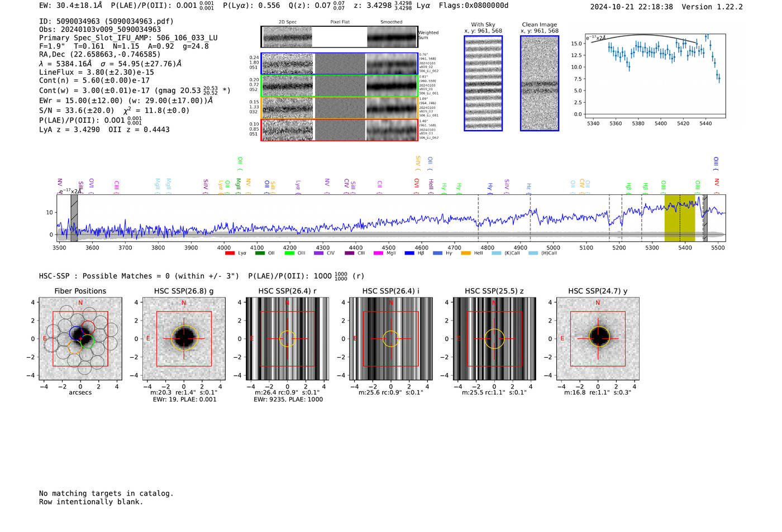
Task: Click the RA,Dec (22.658663,-0.746585) coordinates
Action: pos(99,54)
